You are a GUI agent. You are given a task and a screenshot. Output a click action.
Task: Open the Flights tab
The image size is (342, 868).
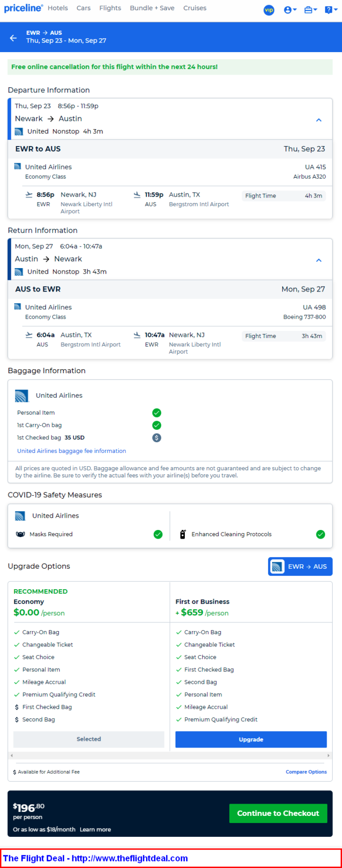(110, 8)
